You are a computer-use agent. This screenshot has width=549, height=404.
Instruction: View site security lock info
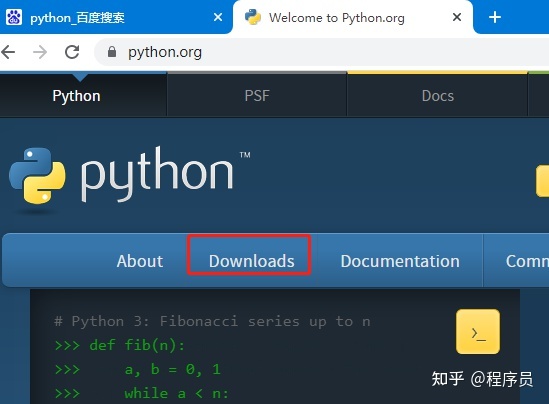pyautogui.click(x=112, y=52)
